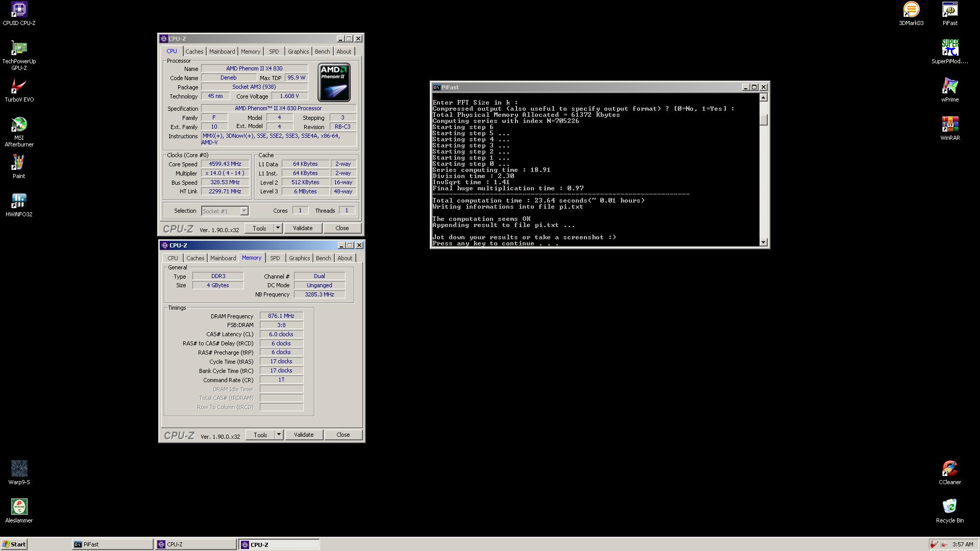980x551 pixels.
Task: Select the Aleslammer desktop icon
Action: (19, 511)
